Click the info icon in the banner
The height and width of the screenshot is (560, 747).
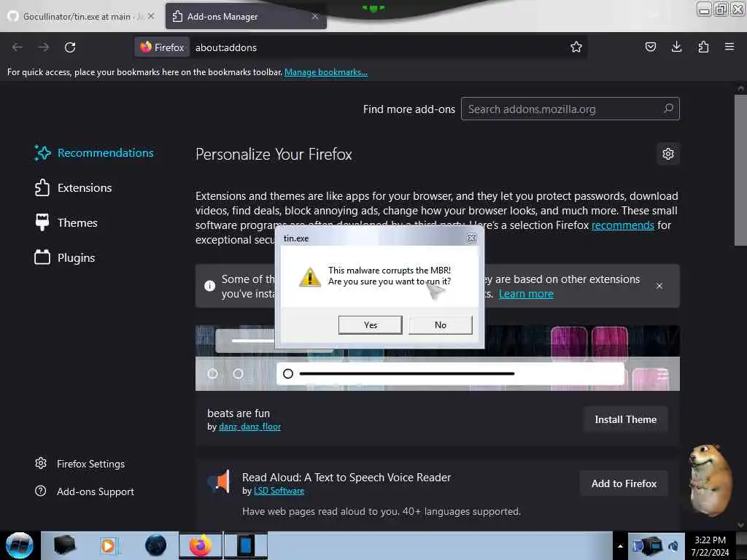pos(209,286)
